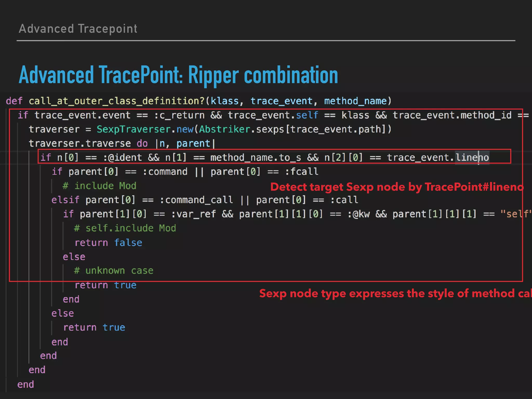The image size is (532, 399).
Task: Click the final 'end' keyword at bottom
Action: pyautogui.click(x=25, y=384)
